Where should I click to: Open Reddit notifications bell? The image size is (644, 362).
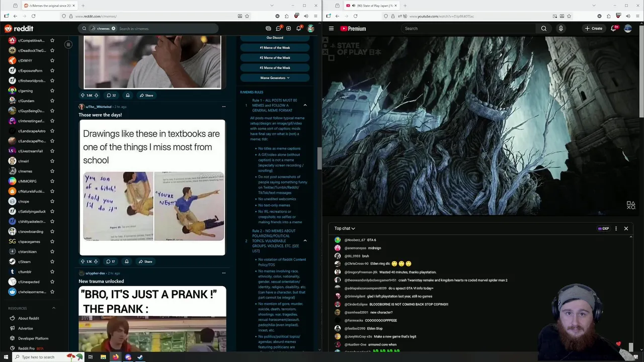click(x=298, y=29)
